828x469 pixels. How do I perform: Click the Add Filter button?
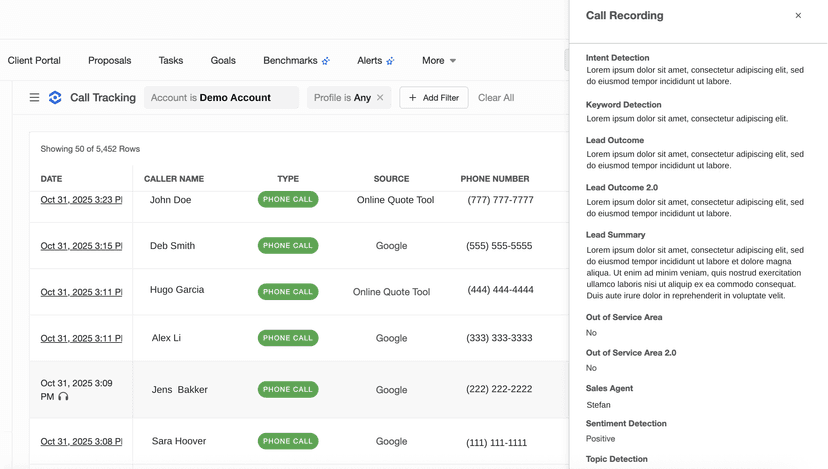(434, 98)
